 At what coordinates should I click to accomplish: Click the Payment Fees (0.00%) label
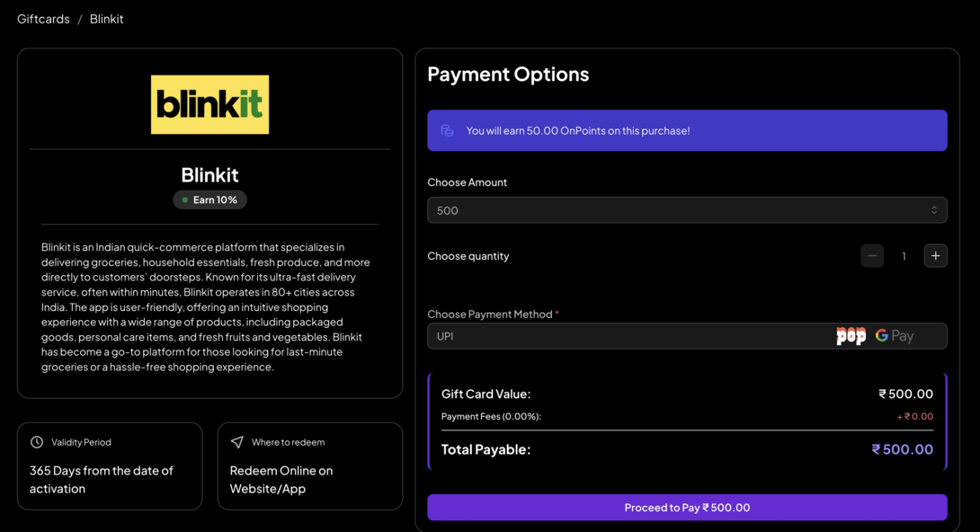(x=491, y=416)
